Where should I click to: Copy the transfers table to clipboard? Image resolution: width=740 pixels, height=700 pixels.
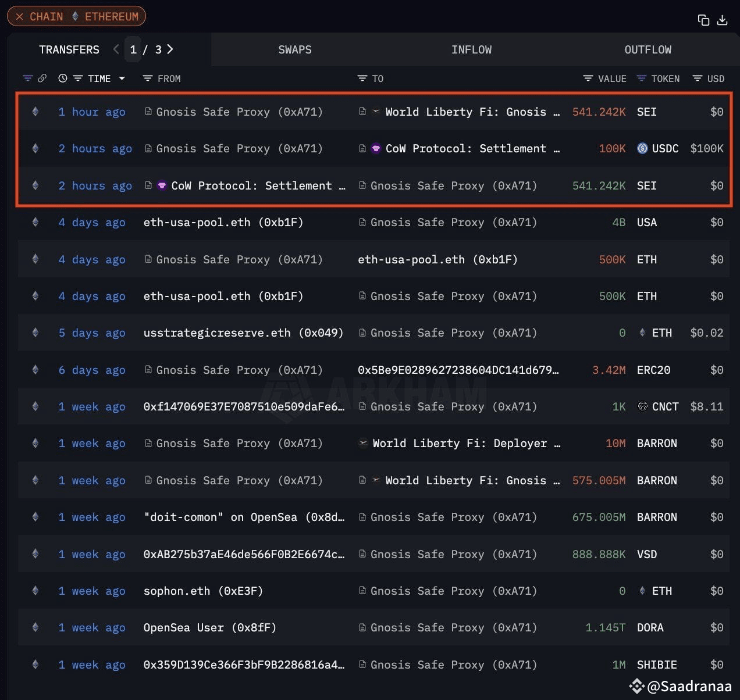[703, 20]
